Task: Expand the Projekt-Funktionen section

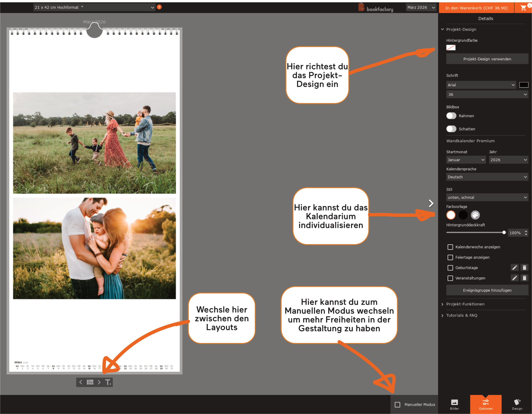Action: 465,304
